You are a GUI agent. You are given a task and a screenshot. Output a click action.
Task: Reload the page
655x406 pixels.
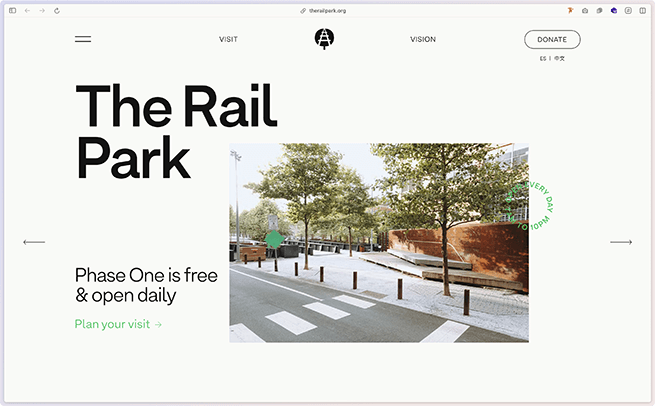pyautogui.click(x=57, y=11)
